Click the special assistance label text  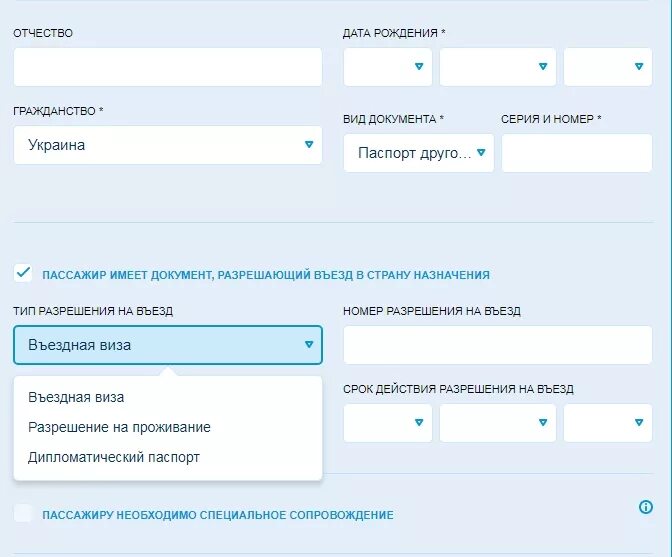click(218, 515)
